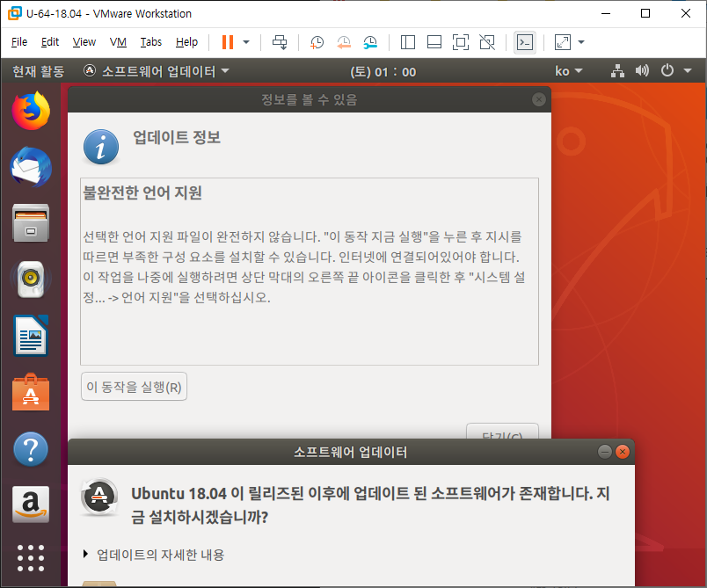This screenshot has height=588, width=707.
Task: Revert the VM to its snapshot
Action: point(344,42)
